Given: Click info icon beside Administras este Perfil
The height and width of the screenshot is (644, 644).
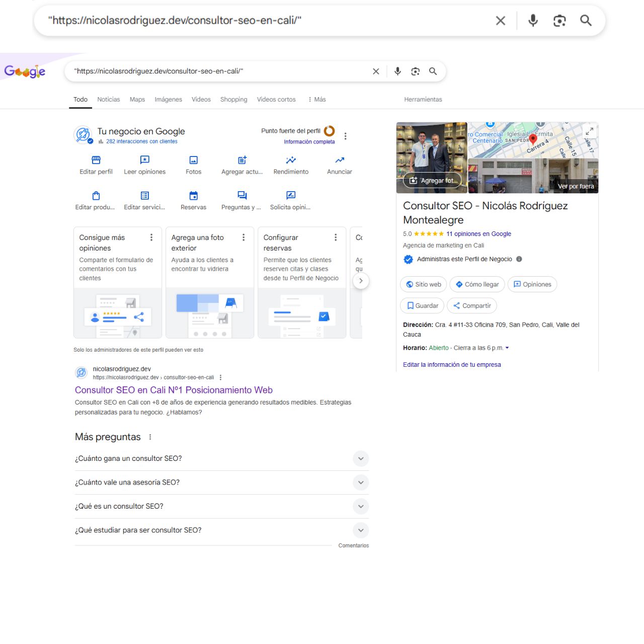Looking at the screenshot, I should coord(519,259).
